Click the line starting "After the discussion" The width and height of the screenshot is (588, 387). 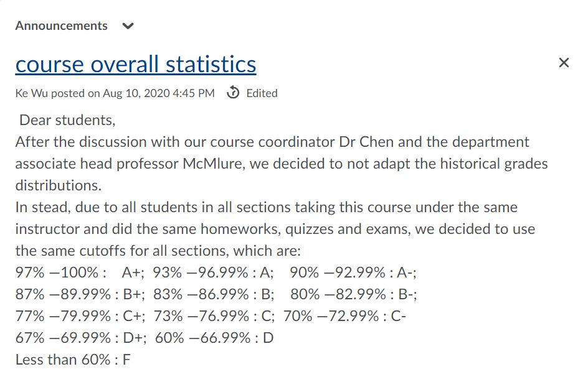point(272,142)
